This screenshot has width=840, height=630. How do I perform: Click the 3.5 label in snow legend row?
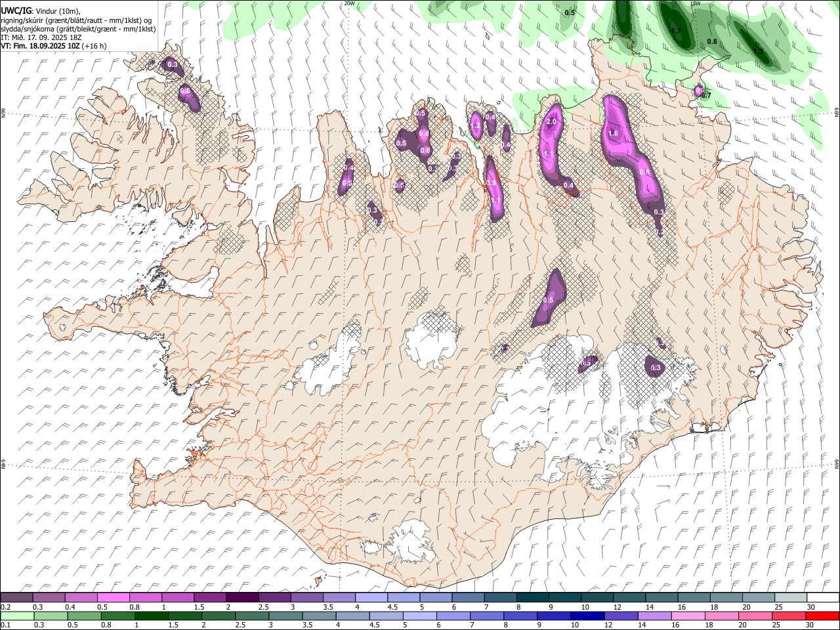(x=327, y=607)
